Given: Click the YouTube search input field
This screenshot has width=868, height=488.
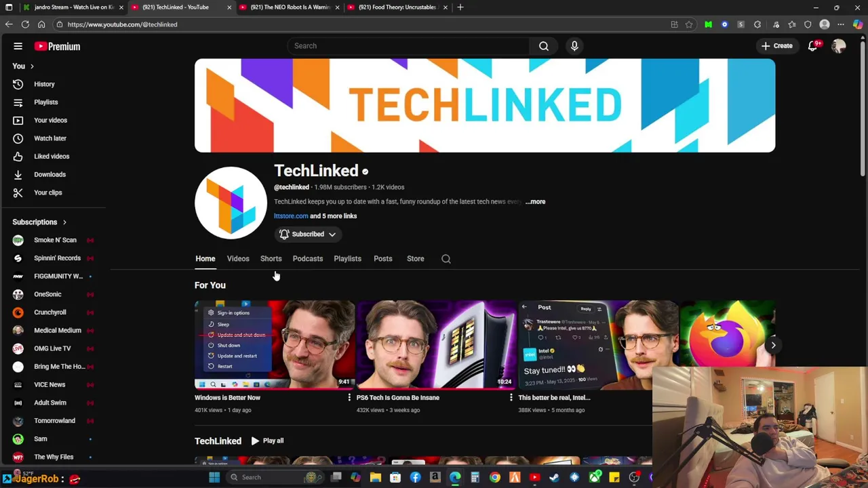Looking at the screenshot, I should pyautogui.click(x=408, y=46).
